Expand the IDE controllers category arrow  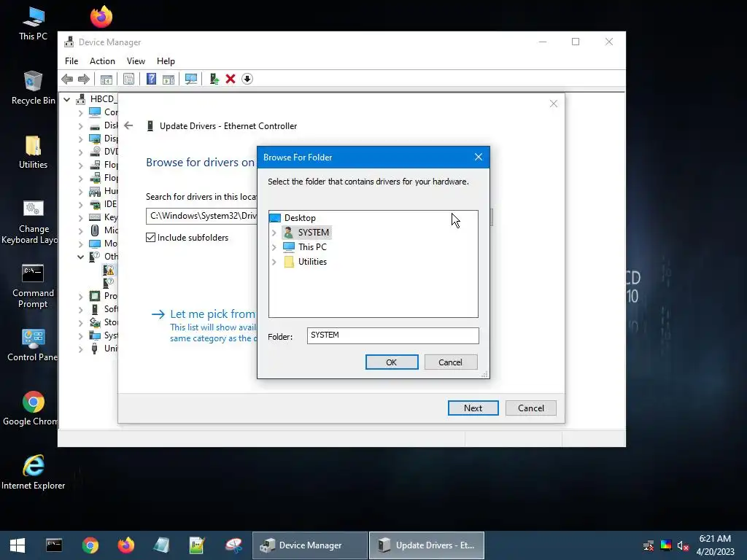click(80, 205)
